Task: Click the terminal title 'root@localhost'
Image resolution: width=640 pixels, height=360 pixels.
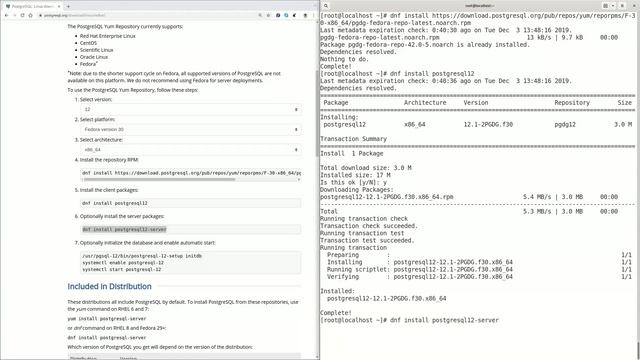Action: (480, 6)
